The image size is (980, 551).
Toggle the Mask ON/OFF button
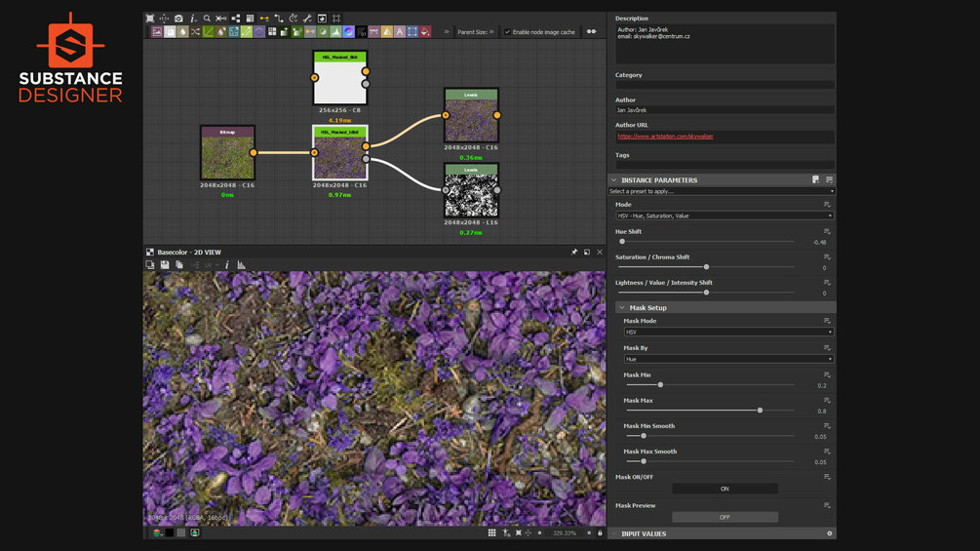pyautogui.click(x=725, y=489)
